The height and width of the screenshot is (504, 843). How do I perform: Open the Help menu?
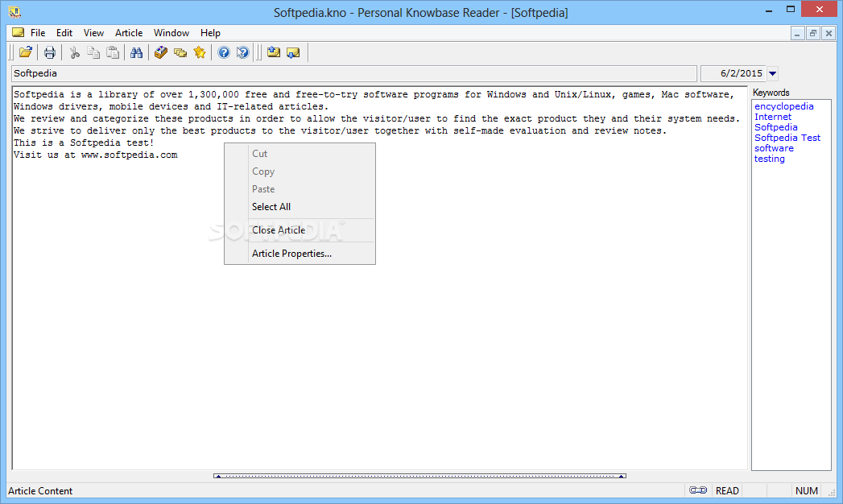pos(210,33)
